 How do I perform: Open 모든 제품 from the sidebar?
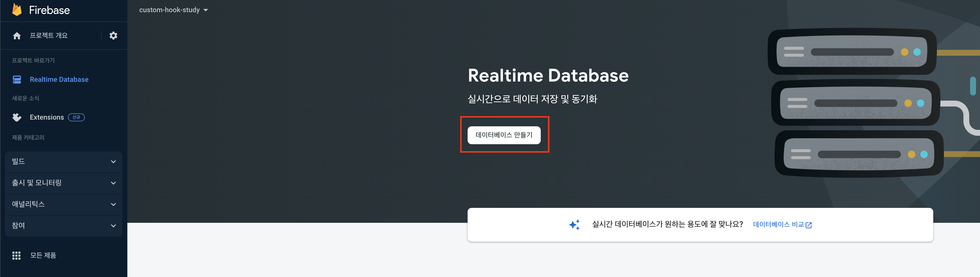(x=43, y=255)
